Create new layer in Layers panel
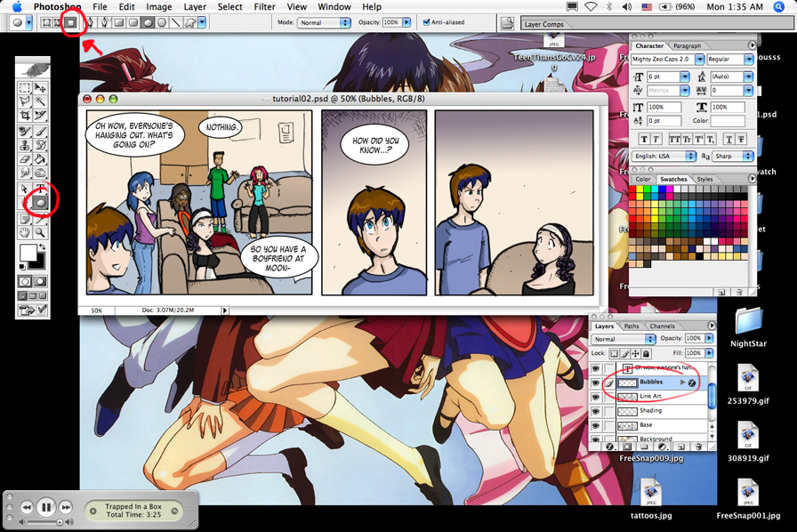Image resolution: width=797 pixels, height=532 pixels. [x=681, y=447]
